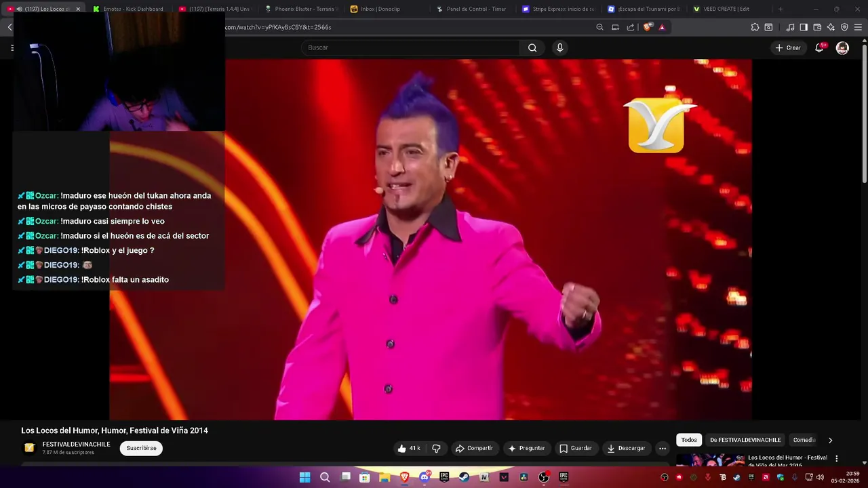This screenshot has height=488, width=868.
Task: Focus the Buscar search field
Action: tap(410, 47)
